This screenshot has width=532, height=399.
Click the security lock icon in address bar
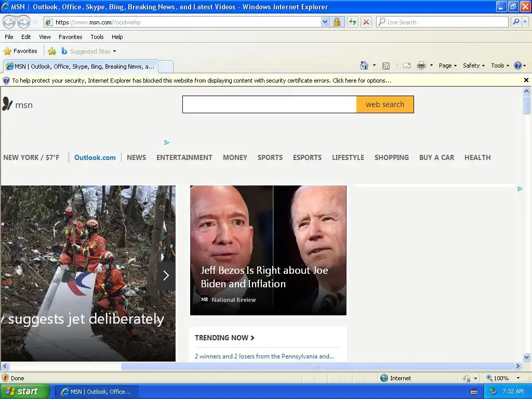pyautogui.click(x=337, y=22)
